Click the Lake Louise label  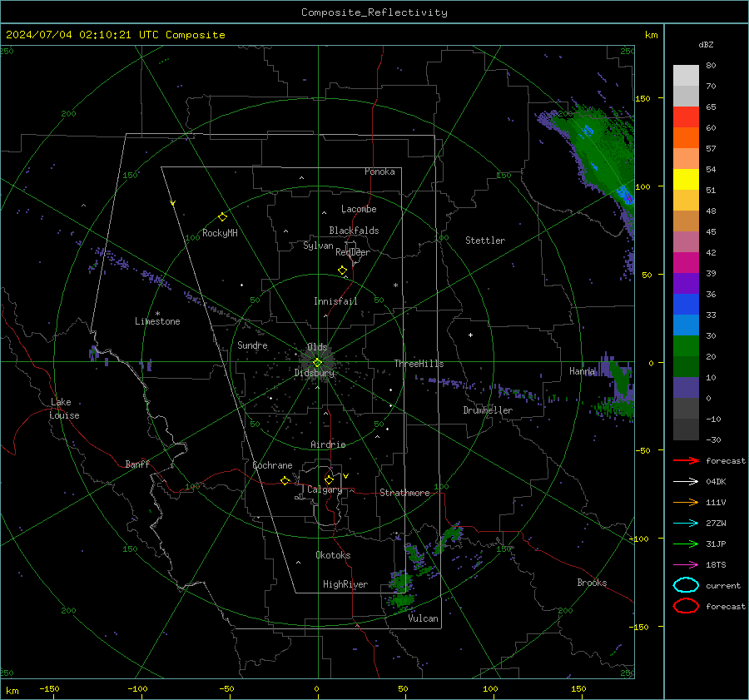pos(64,409)
